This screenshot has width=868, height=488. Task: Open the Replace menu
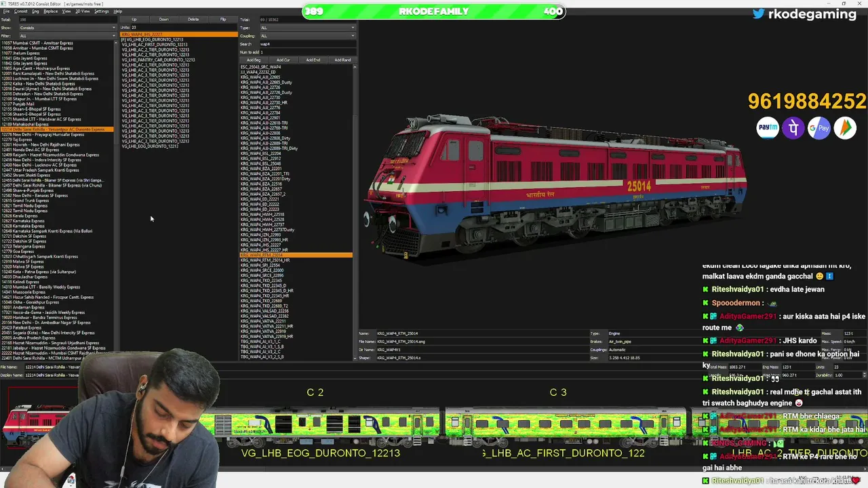[x=50, y=12]
